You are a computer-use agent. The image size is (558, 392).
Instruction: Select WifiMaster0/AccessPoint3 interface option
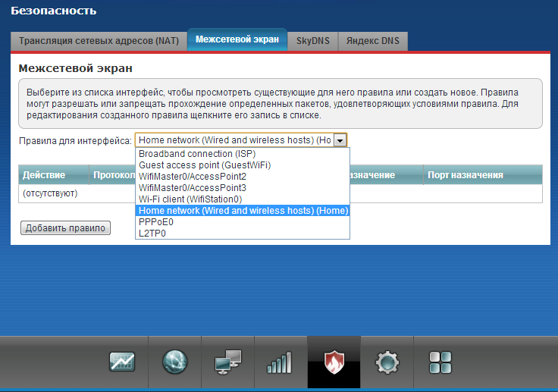(193, 187)
